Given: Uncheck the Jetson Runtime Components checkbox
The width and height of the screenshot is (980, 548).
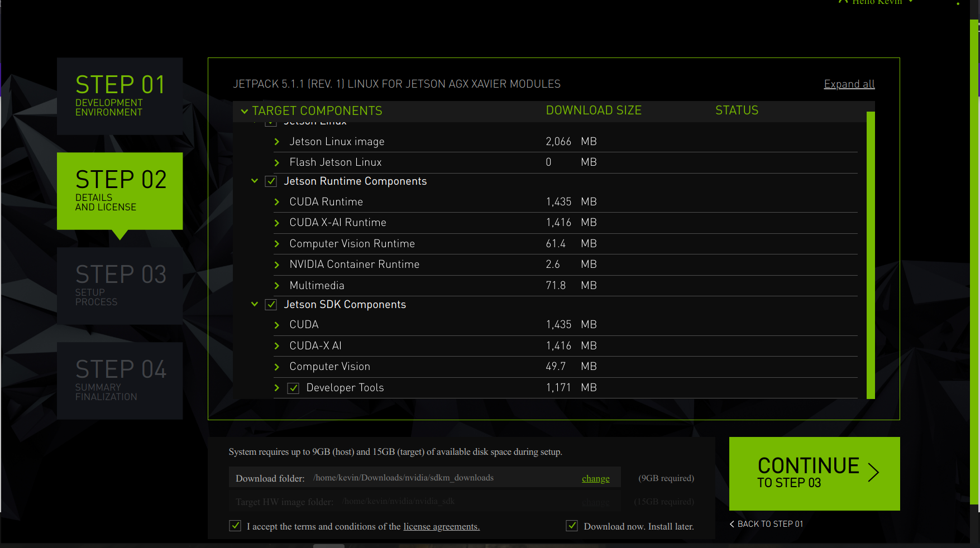Looking at the screenshot, I should point(271,181).
